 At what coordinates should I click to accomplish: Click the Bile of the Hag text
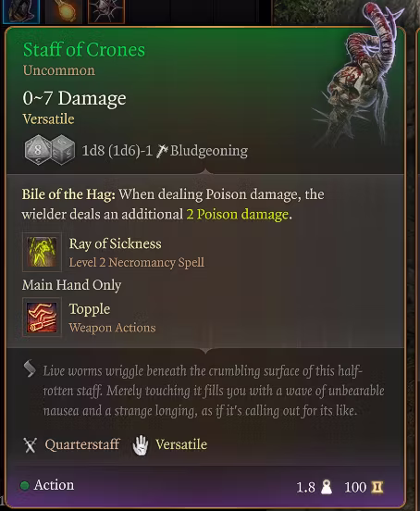coord(68,194)
